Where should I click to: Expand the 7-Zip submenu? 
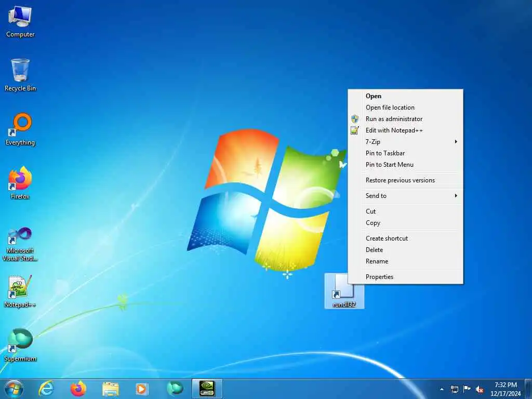(405, 142)
